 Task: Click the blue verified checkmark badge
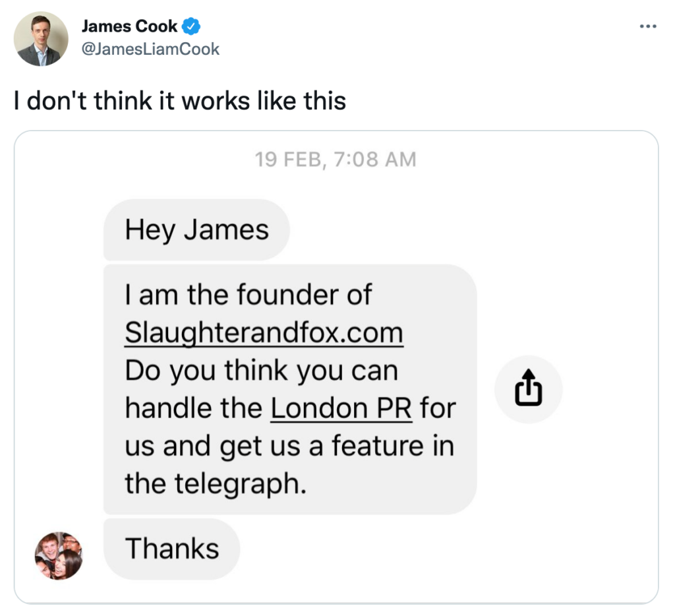pyautogui.click(x=192, y=27)
